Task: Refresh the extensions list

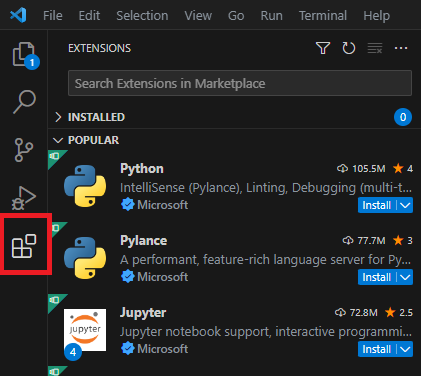Action: pos(349,48)
